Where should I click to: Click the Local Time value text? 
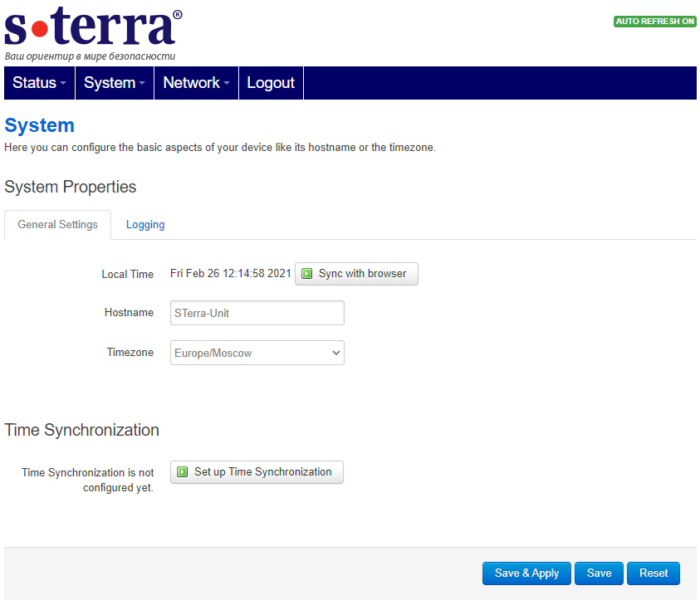[x=230, y=274]
